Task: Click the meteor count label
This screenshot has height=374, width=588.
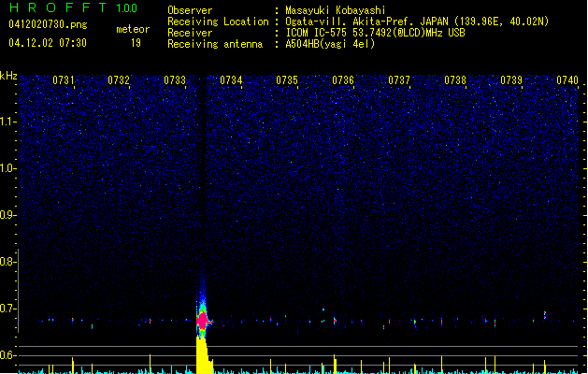Action: tap(133, 29)
